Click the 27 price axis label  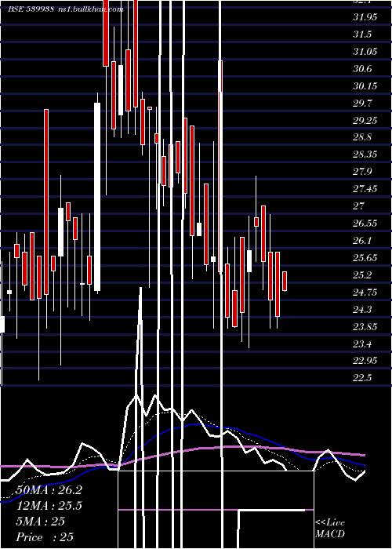click(x=359, y=205)
